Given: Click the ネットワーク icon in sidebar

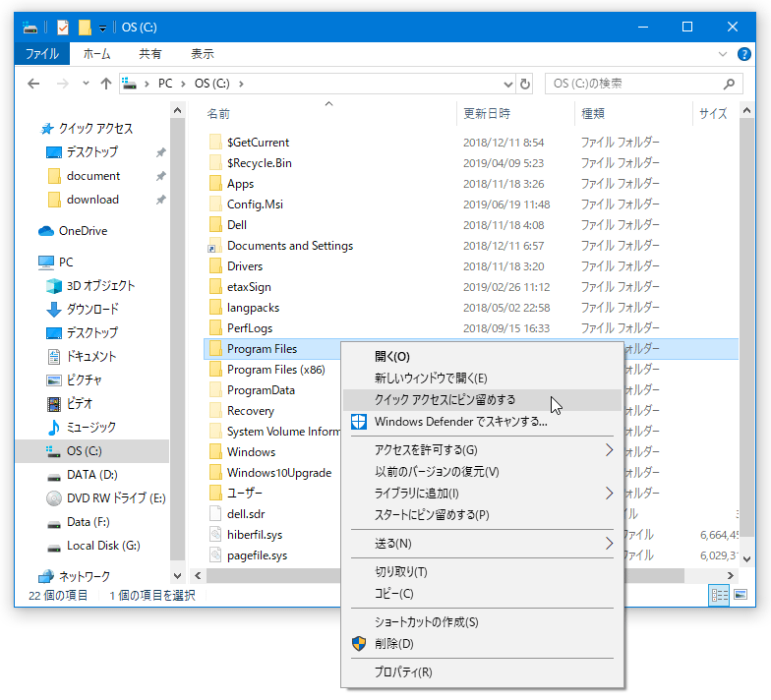Looking at the screenshot, I should (x=46, y=576).
